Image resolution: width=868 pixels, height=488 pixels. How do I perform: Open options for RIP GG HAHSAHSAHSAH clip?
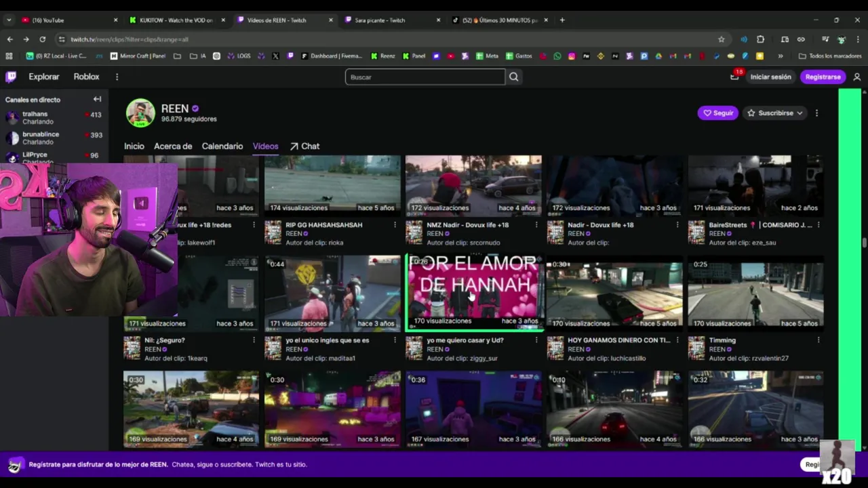click(395, 225)
